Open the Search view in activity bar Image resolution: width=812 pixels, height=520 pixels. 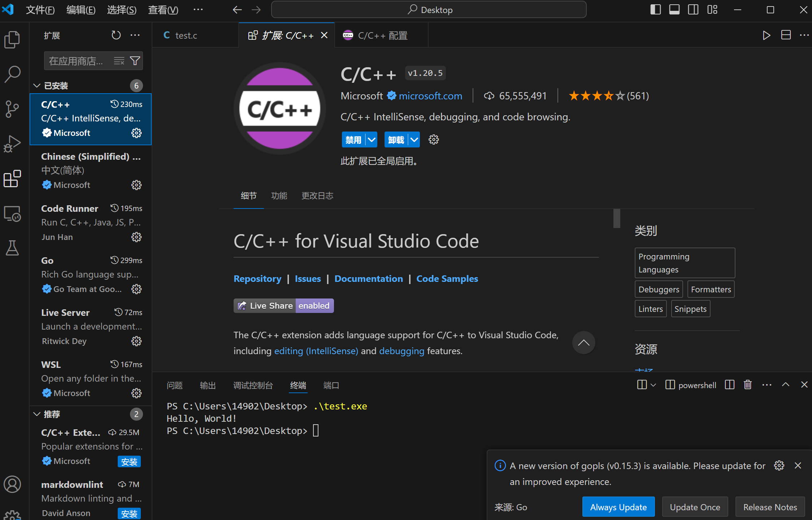(x=12, y=74)
